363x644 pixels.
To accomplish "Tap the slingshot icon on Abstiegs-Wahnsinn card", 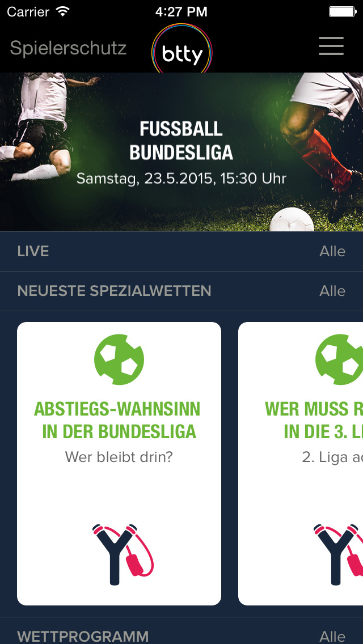I will tap(123, 554).
